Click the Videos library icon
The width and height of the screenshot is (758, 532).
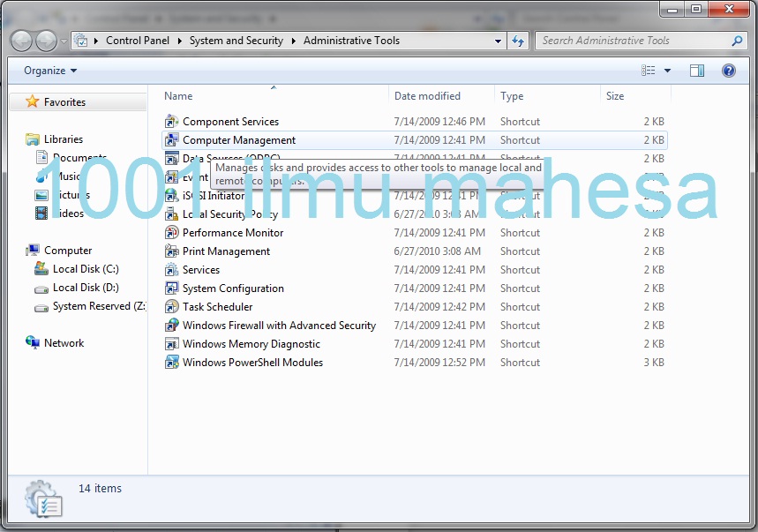[x=41, y=214]
